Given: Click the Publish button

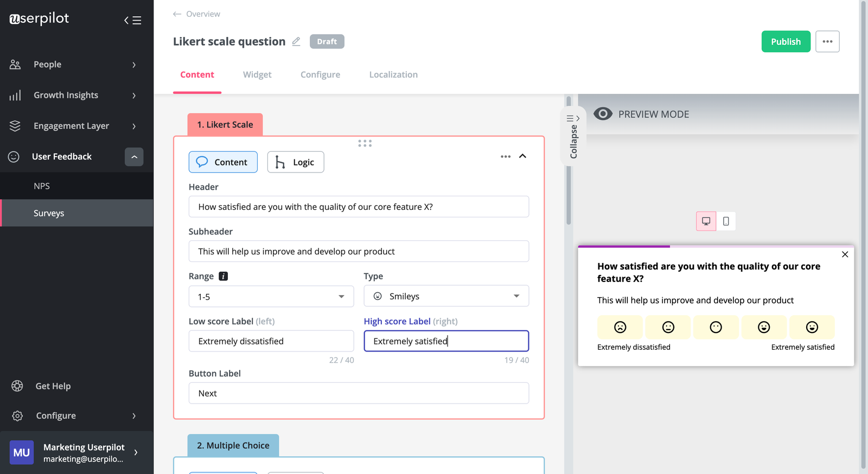Looking at the screenshot, I should click(x=786, y=42).
